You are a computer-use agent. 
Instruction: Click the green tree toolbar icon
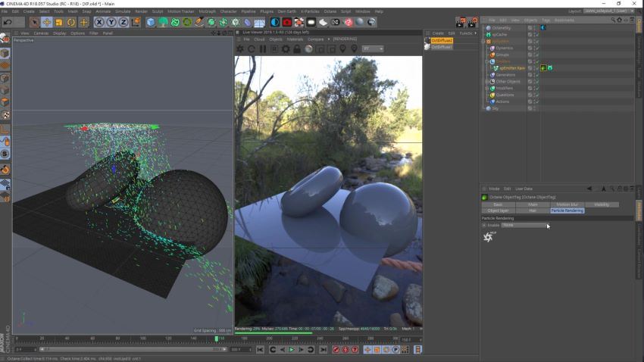pyautogui.click(x=163, y=22)
